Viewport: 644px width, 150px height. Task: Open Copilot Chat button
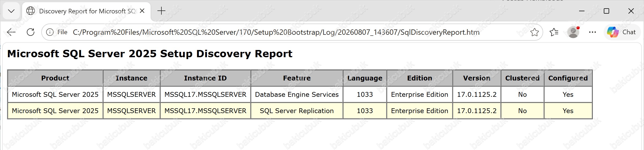point(621,32)
